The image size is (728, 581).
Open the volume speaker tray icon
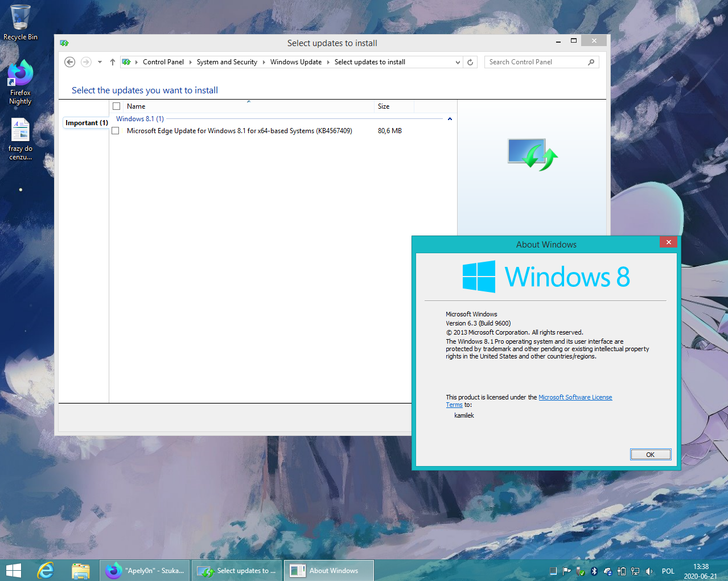pos(649,571)
